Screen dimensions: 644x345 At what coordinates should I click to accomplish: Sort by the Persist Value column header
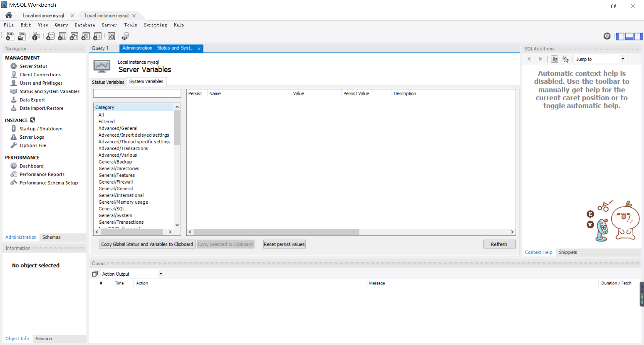(366, 93)
